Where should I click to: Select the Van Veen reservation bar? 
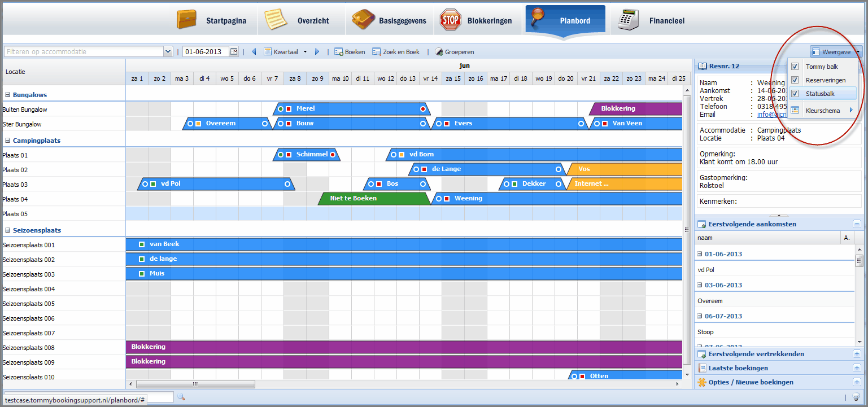point(636,123)
